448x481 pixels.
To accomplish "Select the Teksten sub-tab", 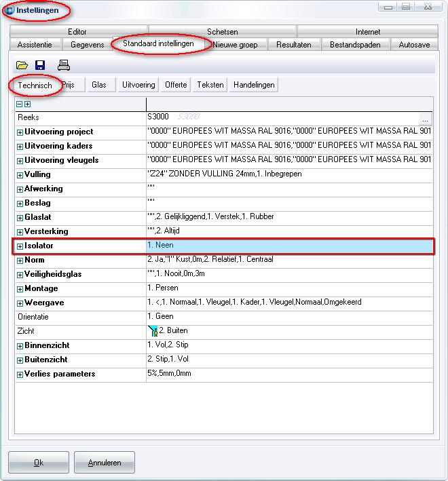I will [x=210, y=85].
